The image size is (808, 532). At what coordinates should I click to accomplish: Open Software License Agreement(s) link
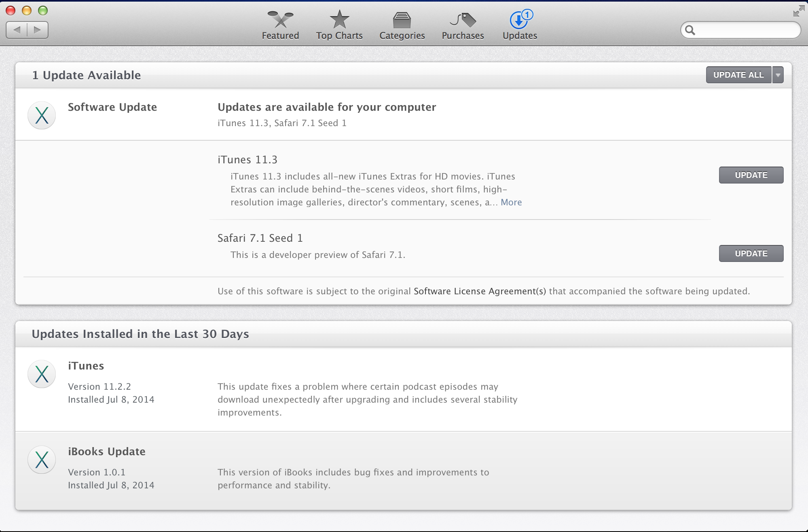click(x=480, y=291)
